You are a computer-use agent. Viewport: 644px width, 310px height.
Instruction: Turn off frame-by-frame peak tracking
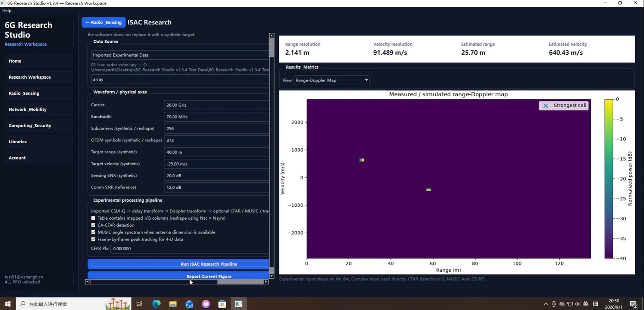[x=93, y=240]
